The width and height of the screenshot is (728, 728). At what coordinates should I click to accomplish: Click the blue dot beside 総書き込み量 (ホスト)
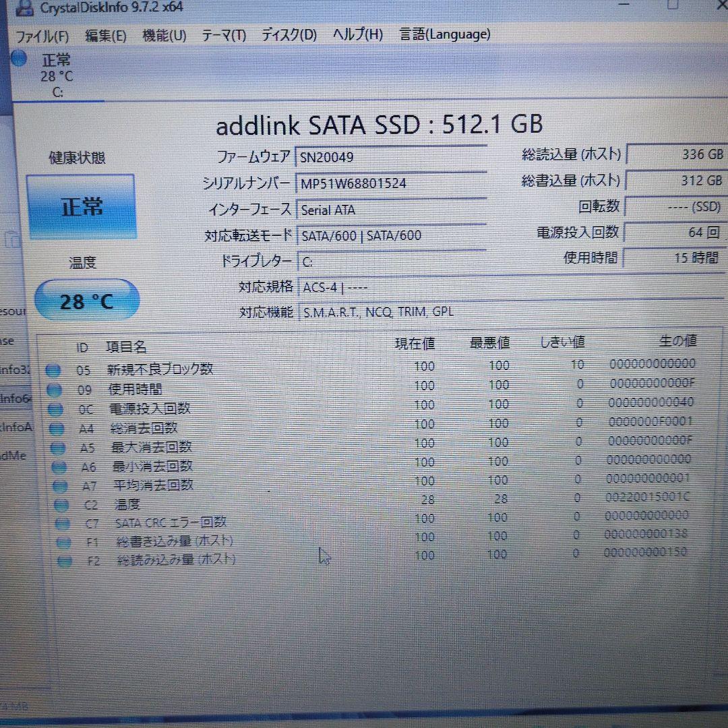64,541
